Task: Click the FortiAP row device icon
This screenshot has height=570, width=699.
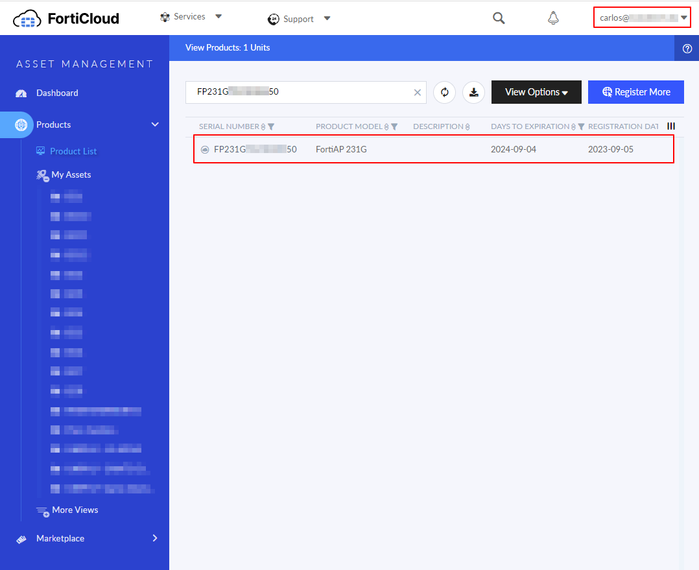Action: [205, 150]
